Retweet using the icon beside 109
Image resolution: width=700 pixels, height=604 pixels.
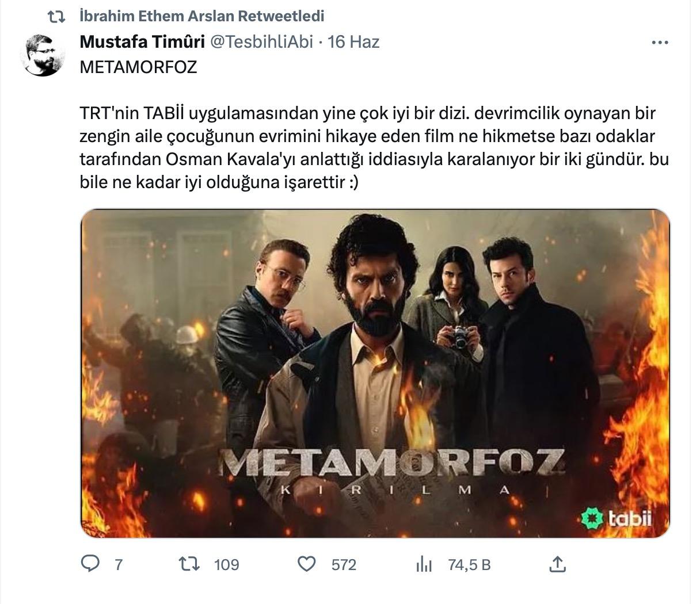tap(189, 564)
